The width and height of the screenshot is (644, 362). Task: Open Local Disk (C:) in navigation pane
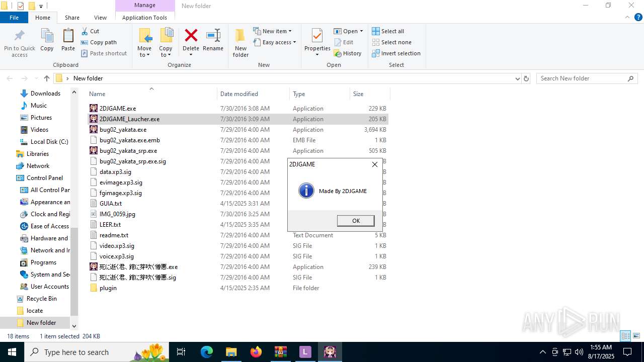[x=49, y=141]
